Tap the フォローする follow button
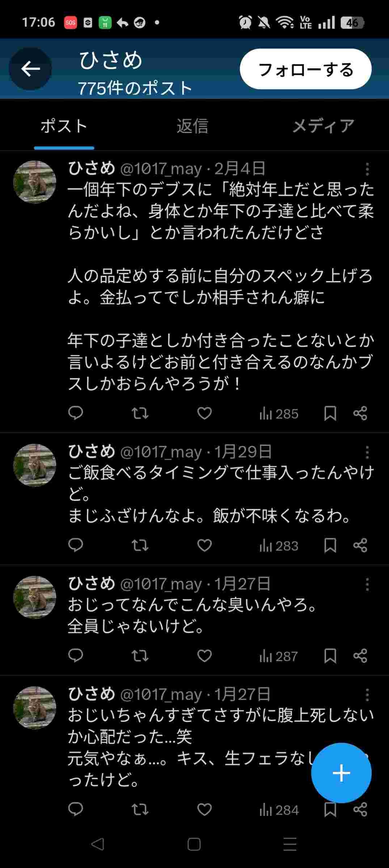 pos(305,69)
